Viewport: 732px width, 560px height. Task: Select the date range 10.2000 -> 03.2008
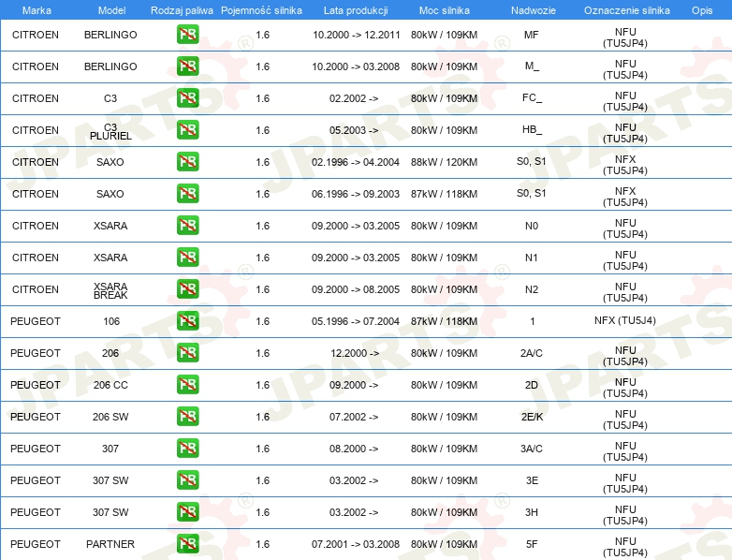[x=356, y=66]
